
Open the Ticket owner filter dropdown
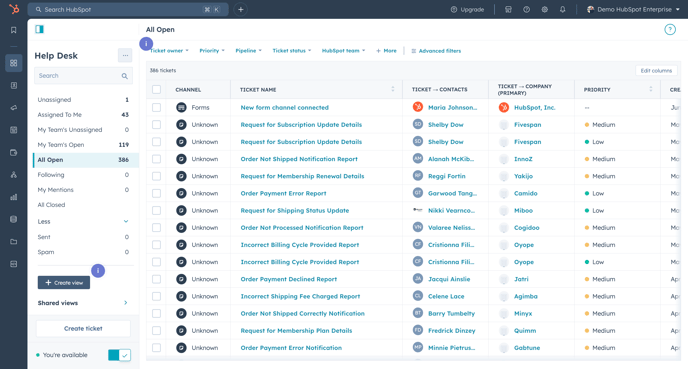point(169,51)
